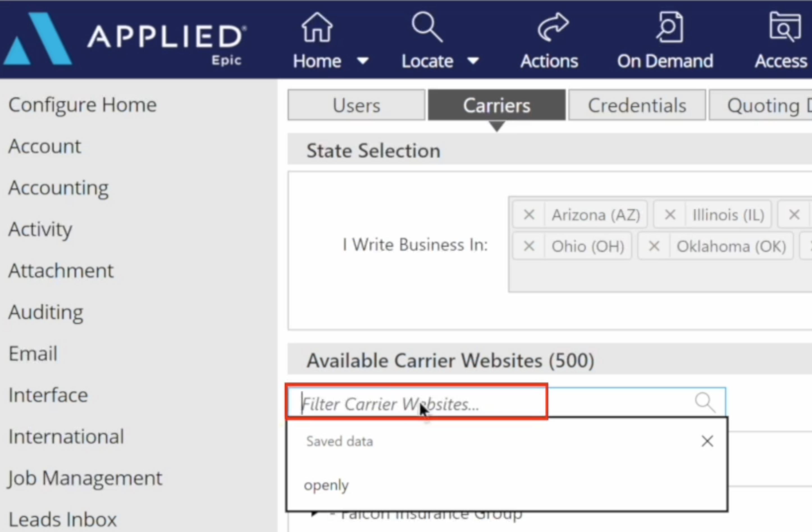Switch to the Credentials tab
Viewport: 812px width, 532px height.
tap(637, 105)
